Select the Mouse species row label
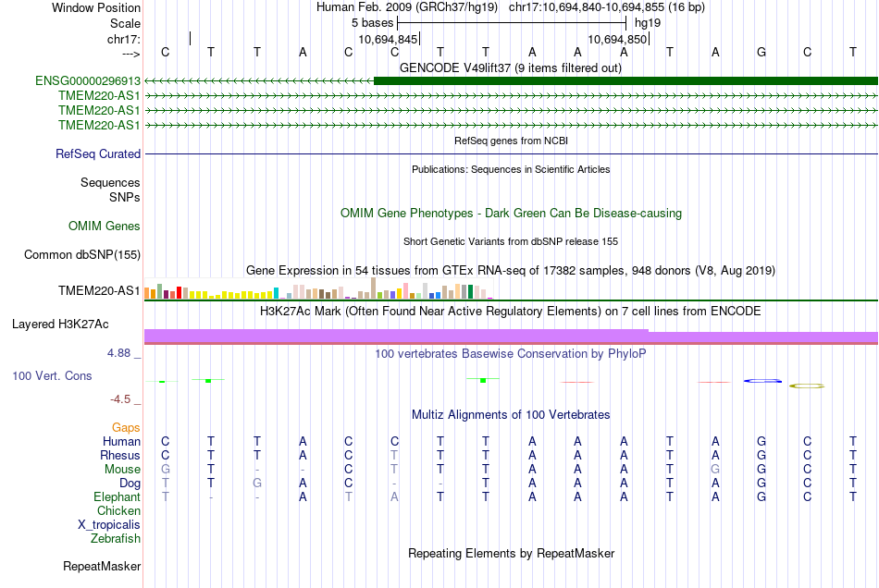 click(x=122, y=470)
